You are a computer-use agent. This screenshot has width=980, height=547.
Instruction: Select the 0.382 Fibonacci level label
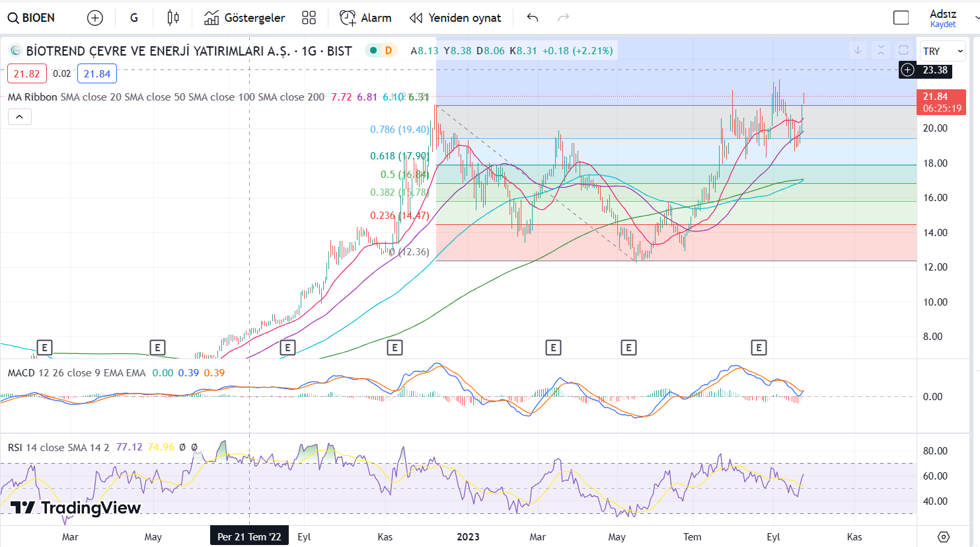click(x=400, y=192)
